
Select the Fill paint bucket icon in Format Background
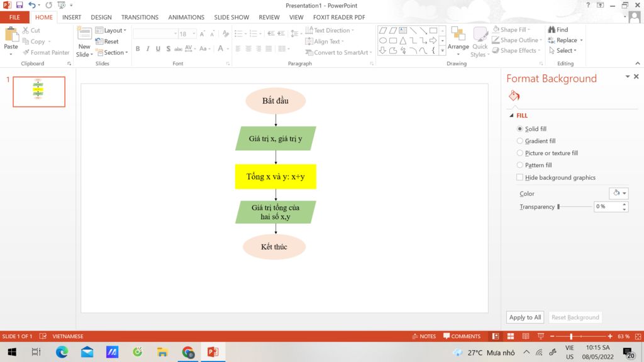pos(514,96)
